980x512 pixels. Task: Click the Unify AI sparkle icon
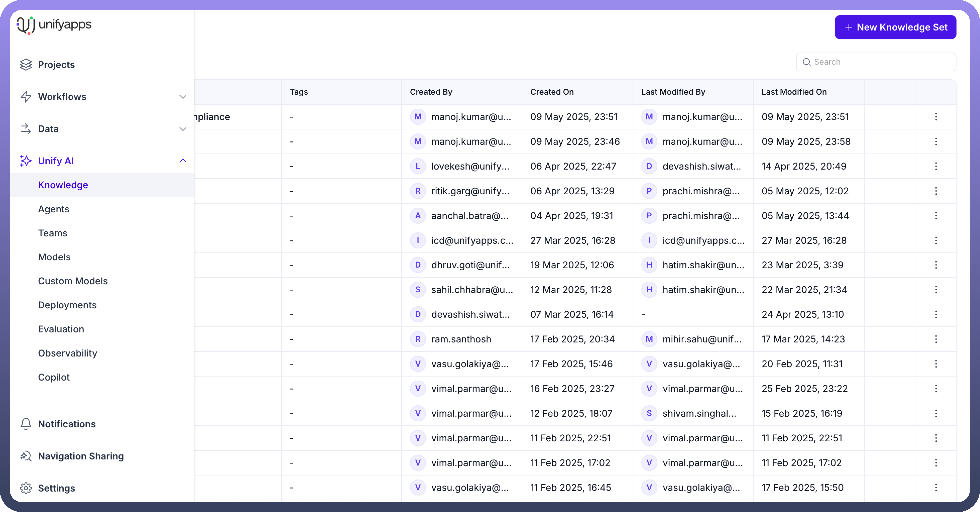(x=26, y=161)
